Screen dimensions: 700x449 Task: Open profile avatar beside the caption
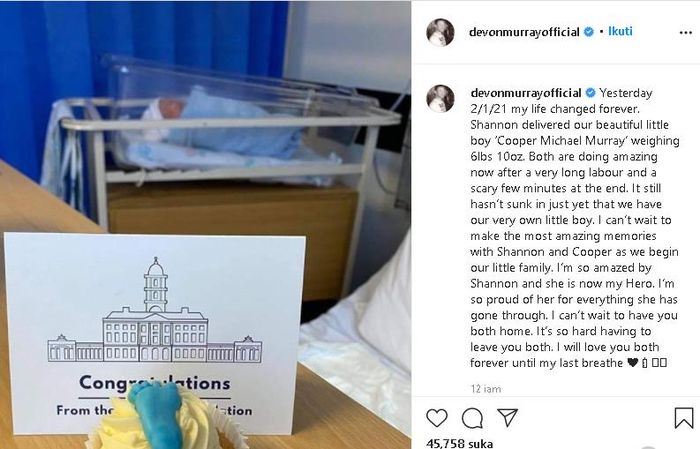click(x=440, y=98)
